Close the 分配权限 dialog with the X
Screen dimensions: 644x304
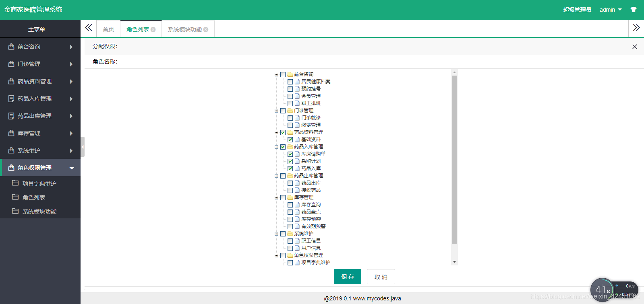pos(635,47)
